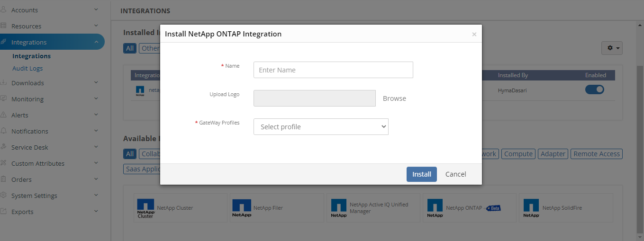This screenshot has width=644, height=241.
Task: Click the NetApp Filer logo
Action: (x=242, y=208)
